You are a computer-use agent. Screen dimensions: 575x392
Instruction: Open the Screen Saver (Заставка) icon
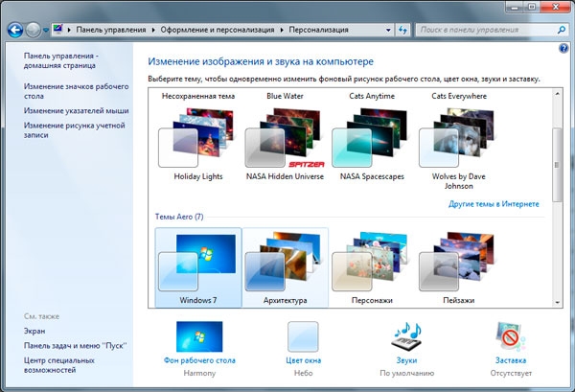click(x=509, y=337)
